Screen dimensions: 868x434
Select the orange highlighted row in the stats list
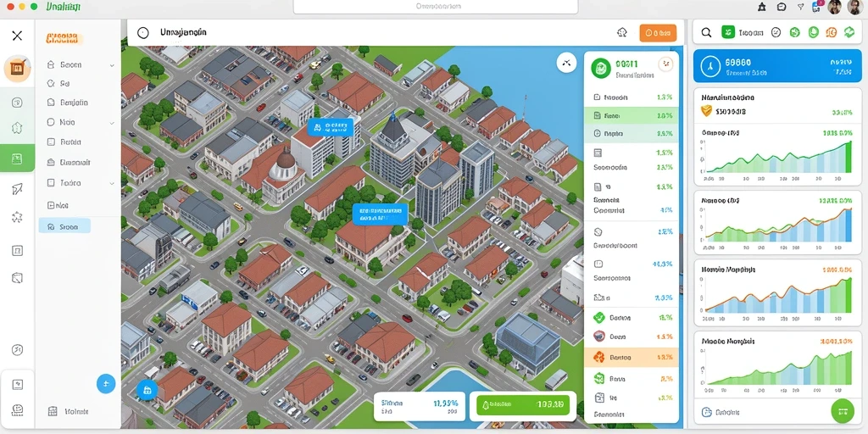[x=632, y=358]
